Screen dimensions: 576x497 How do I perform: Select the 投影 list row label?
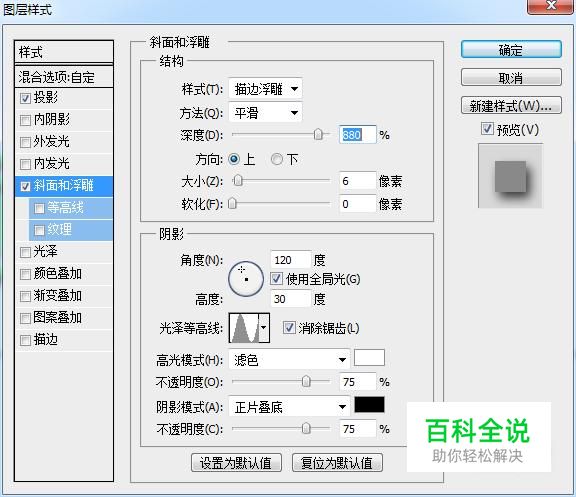coord(46,97)
